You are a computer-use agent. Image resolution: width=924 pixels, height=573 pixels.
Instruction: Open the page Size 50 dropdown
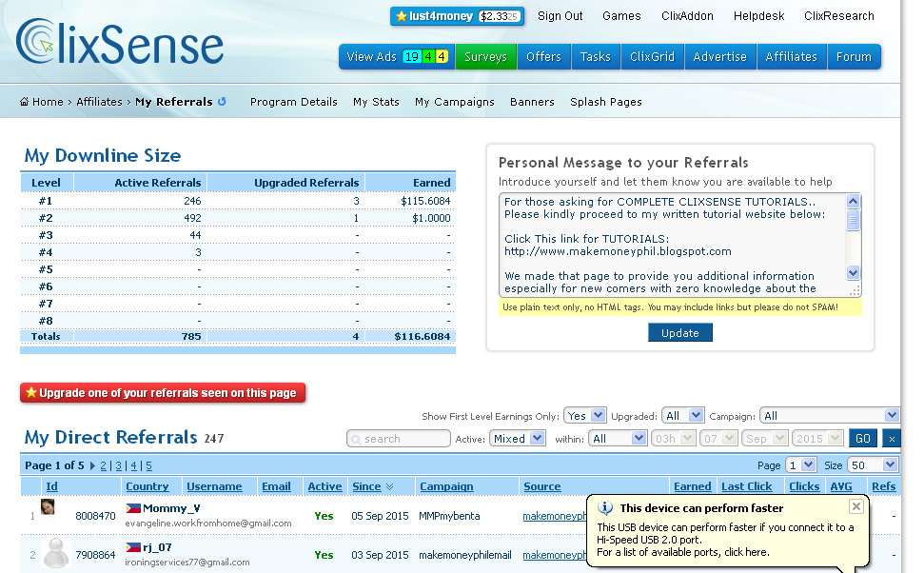[x=873, y=465]
